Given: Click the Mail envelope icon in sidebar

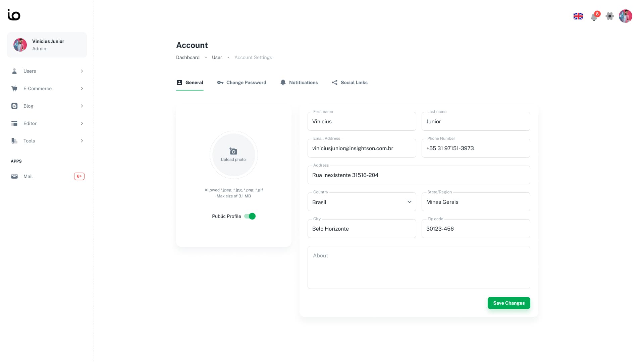Looking at the screenshot, I should (x=14, y=176).
